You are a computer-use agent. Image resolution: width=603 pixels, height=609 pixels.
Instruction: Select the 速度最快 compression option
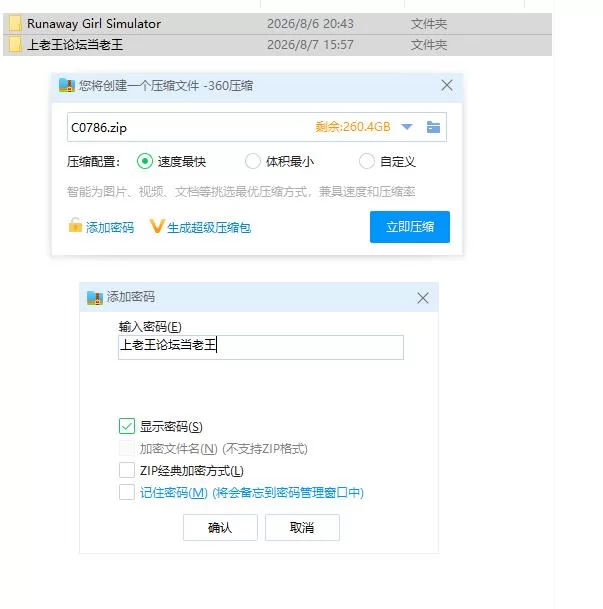coord(145,161)
